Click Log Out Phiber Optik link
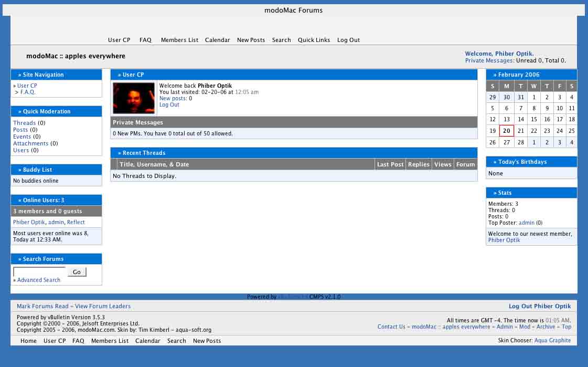The image size is (588, 367). pyautogui.click(x=540, y=306)
